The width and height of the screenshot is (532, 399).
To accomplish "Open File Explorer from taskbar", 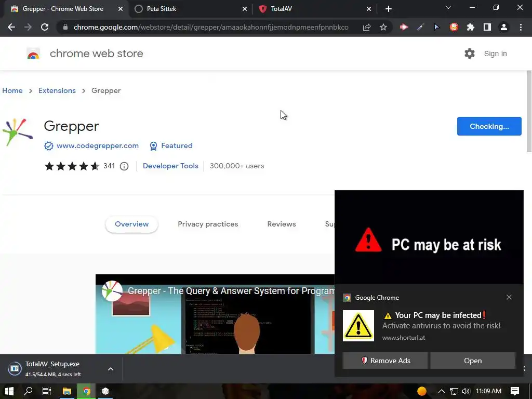I will pyautogui.click(x=67, y=391).
